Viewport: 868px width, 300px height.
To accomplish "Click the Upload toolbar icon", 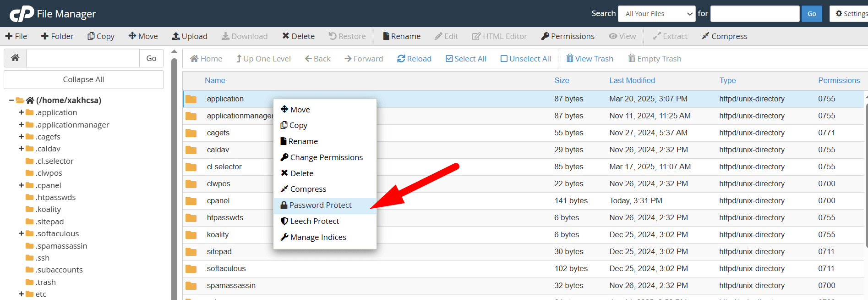I will click(176, 36).
